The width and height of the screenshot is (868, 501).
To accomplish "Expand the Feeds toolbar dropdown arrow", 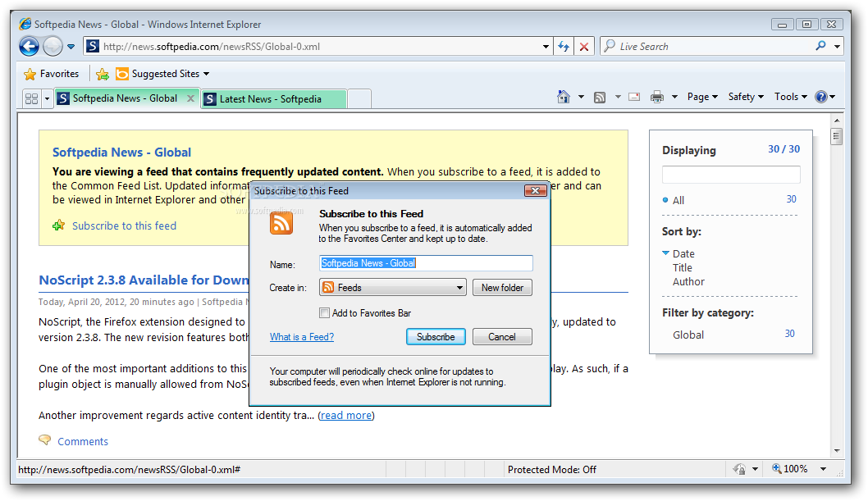I will coord(618,98).
